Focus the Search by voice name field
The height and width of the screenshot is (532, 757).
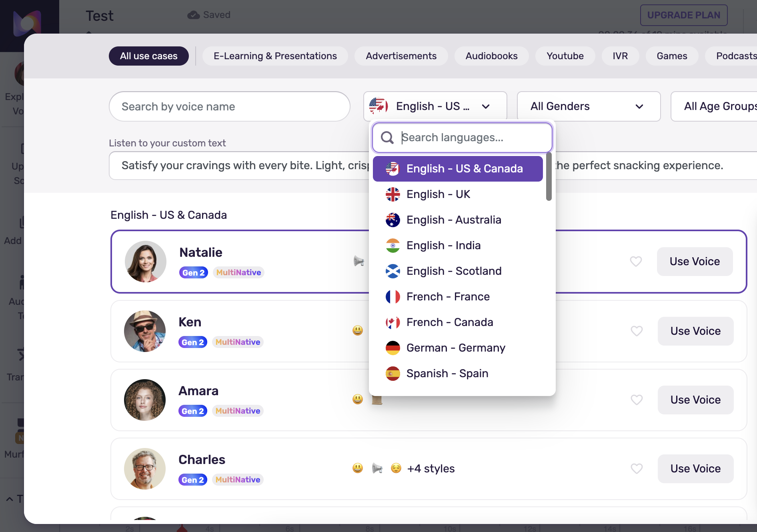(x=229, y=106)
